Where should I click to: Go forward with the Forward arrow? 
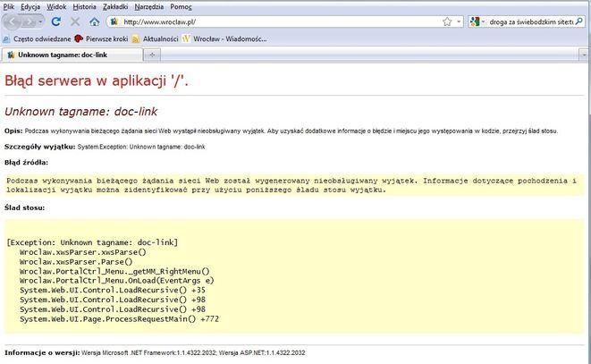click(x=28, y=21)
